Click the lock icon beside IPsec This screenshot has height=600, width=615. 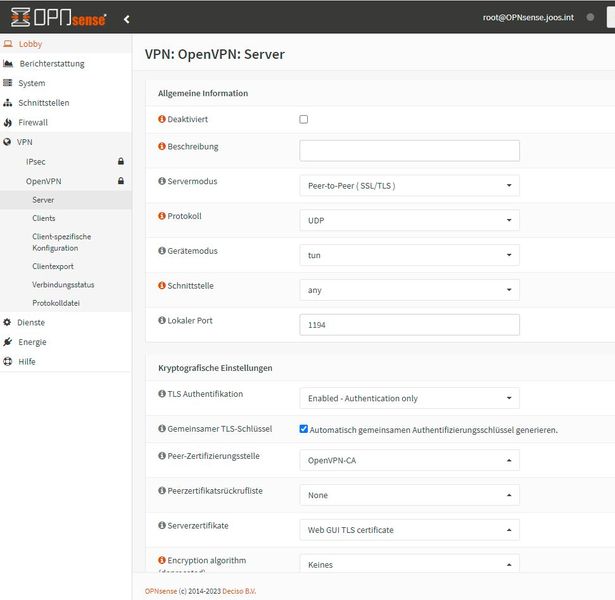click(121, 161)
